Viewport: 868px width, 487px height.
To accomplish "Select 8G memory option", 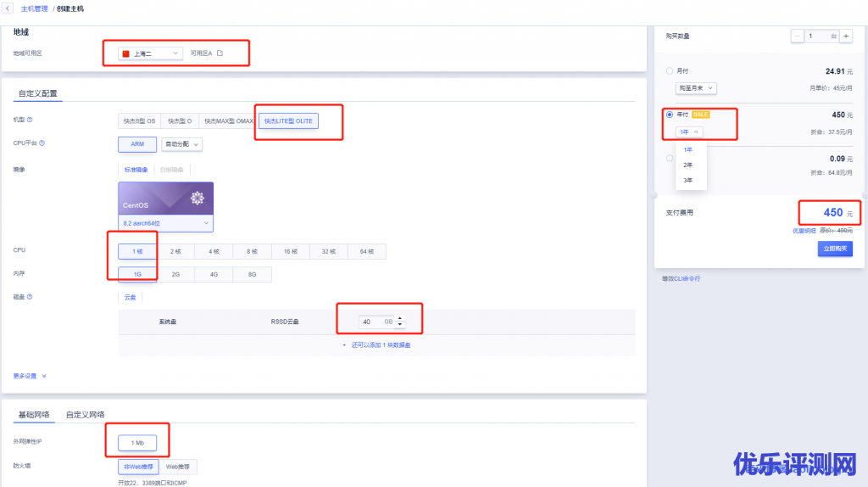I will coord(252,274).
